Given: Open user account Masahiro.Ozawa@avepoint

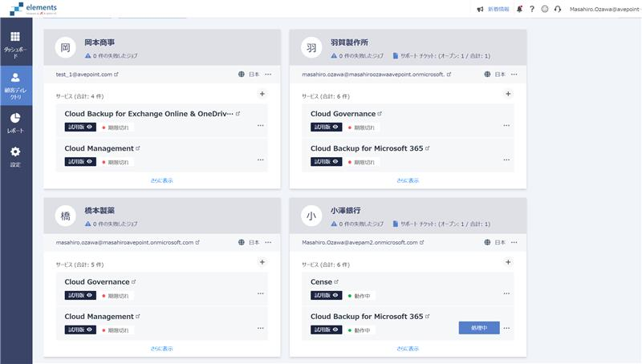Looking at the screenshot, I should (604, 9).
